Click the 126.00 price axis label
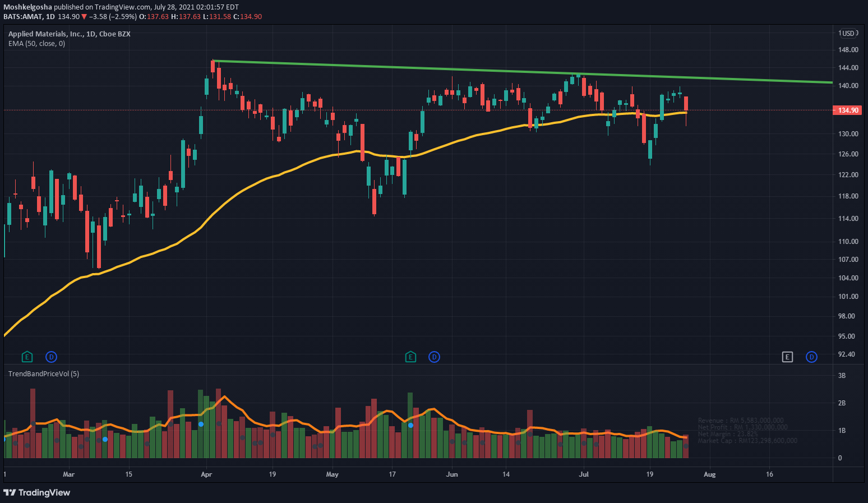The width and height of the screenshot is (868, 503). 848,154
